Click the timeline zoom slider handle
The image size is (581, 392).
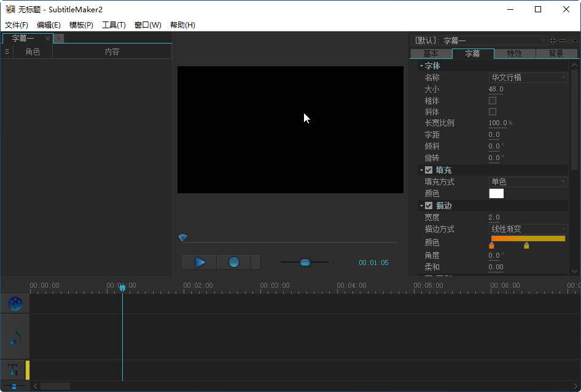pos(14,386)
